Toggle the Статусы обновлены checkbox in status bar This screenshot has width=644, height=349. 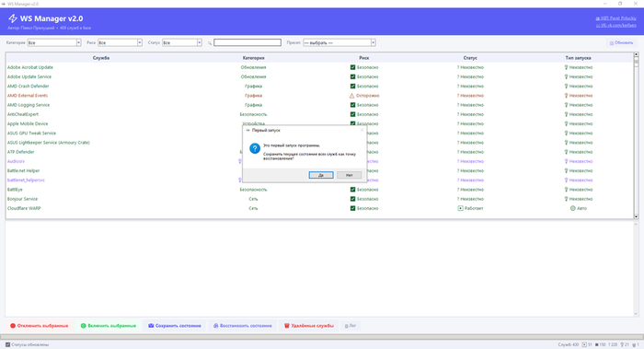(7, 345)
